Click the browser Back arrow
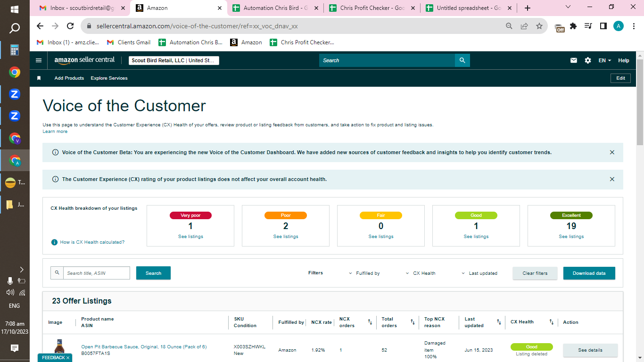 [x=40, y=26]
